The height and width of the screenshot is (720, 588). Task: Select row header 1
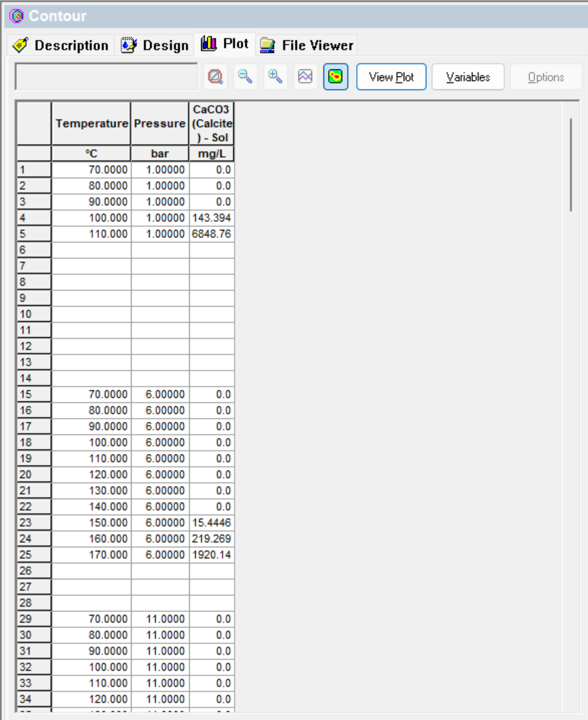tap(34, 170)
